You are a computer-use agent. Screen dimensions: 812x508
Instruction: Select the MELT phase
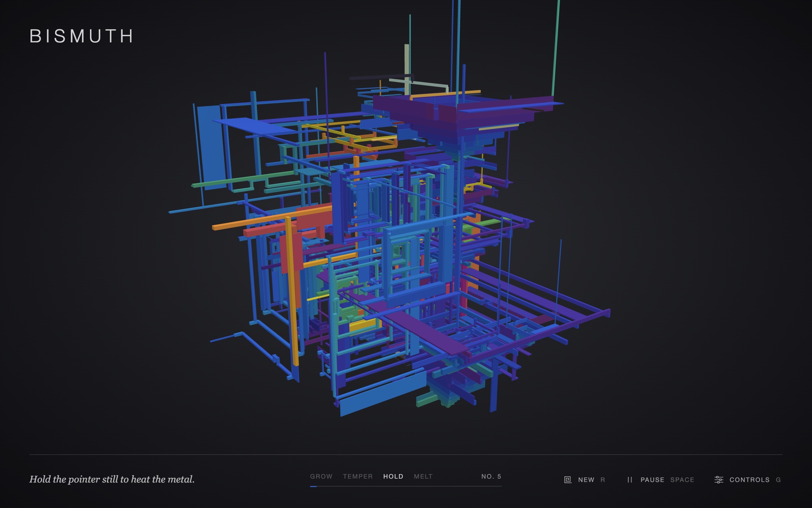(423, 476)
